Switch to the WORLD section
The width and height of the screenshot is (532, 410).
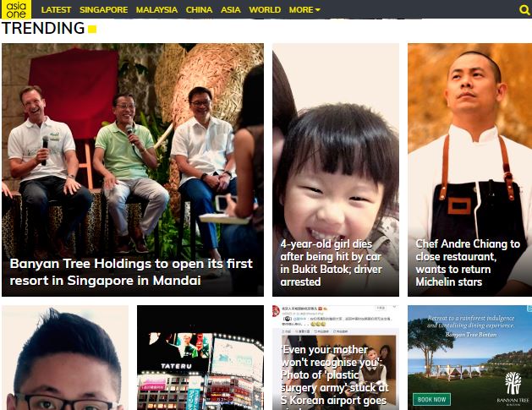pyautogui.click(x=265, y=10)
